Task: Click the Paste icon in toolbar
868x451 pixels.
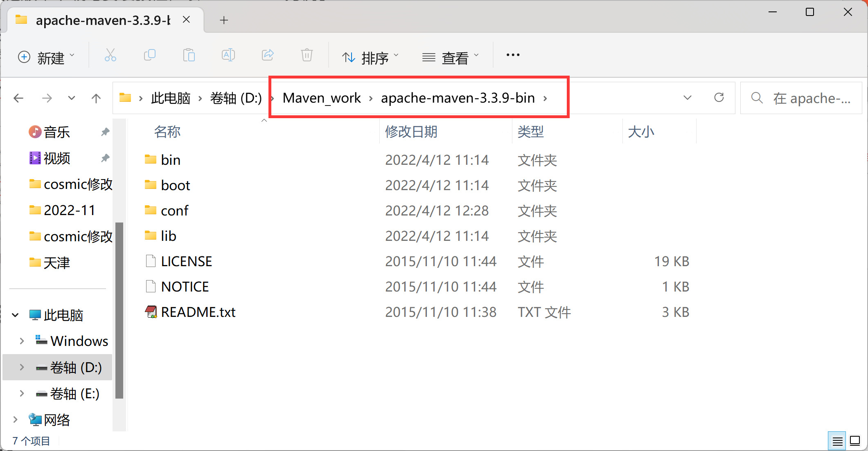Action: 189,55
